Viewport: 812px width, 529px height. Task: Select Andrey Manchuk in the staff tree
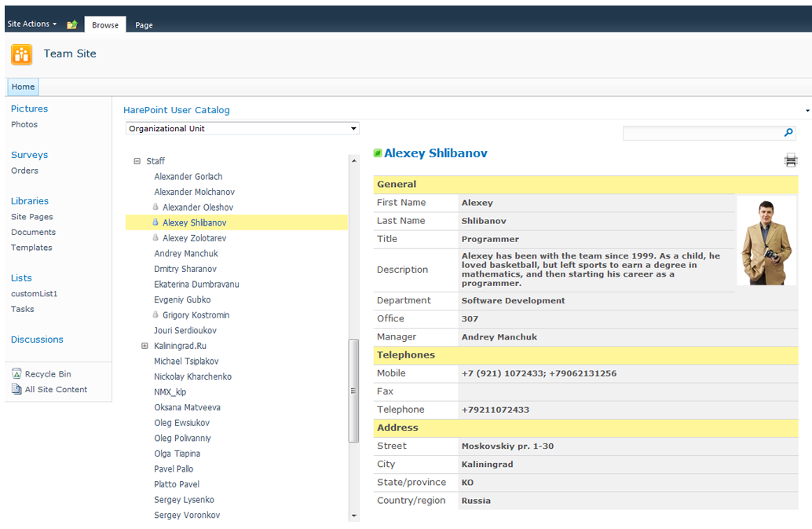pyautogui.click(x=186, y=254)
